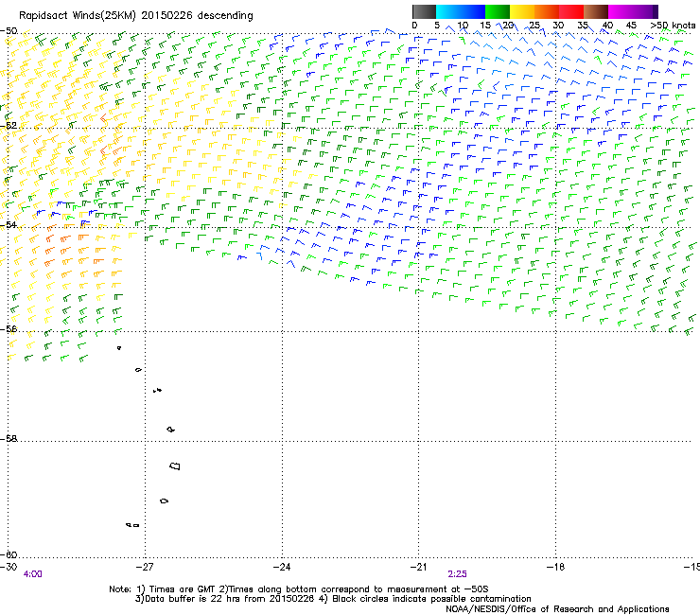Click the '-30' longitude axis label
This screenshot has height=615, width=700.
click(9, 567)
